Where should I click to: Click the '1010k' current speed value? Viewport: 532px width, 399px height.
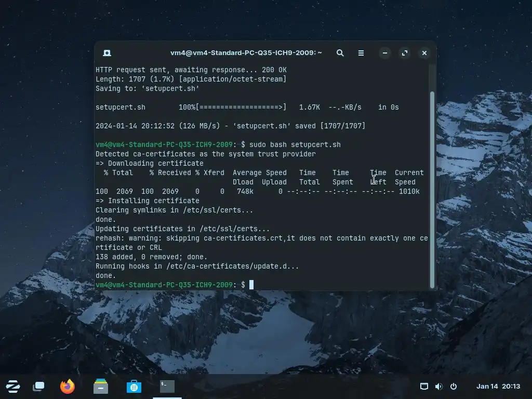tap(409, 191)
